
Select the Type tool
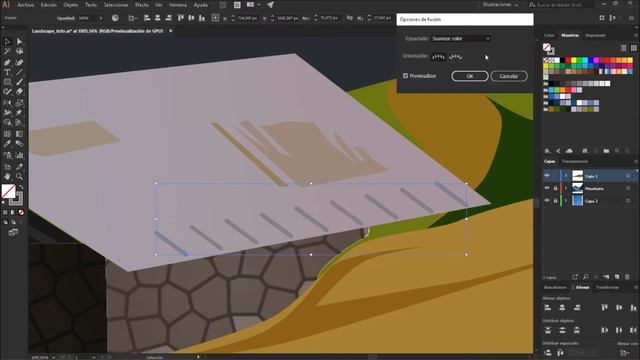point(7,72)
